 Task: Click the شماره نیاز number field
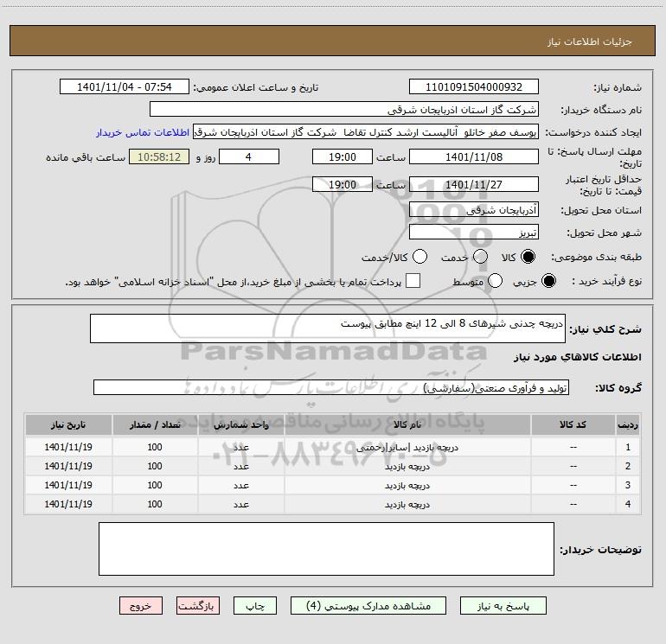pos(474,87)
